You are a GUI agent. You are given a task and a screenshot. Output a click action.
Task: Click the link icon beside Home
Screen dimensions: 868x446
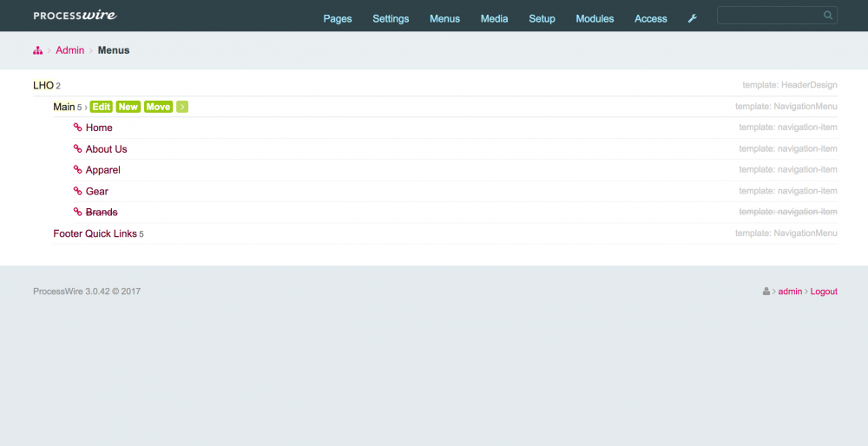point(77,128)
